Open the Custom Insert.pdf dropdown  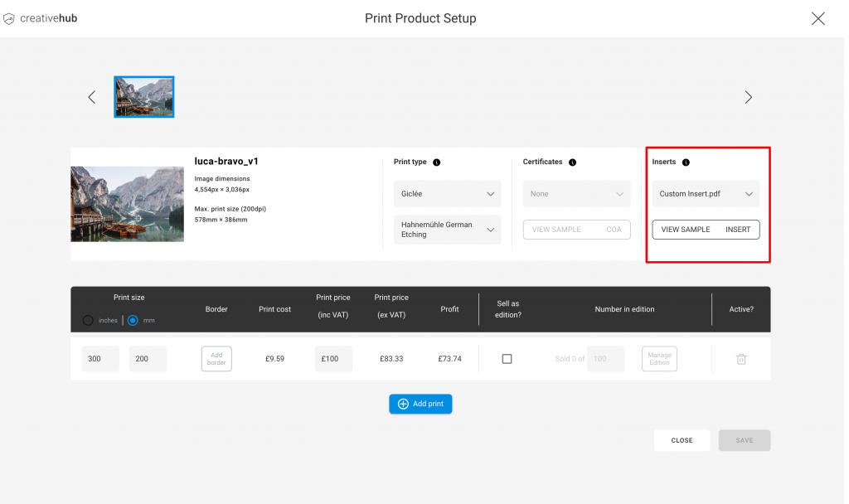click(x=706, y=194)
